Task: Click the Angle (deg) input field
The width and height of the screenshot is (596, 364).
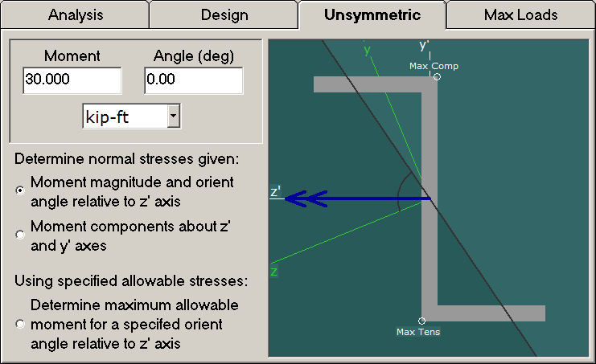Action: [x=193, y=80]
